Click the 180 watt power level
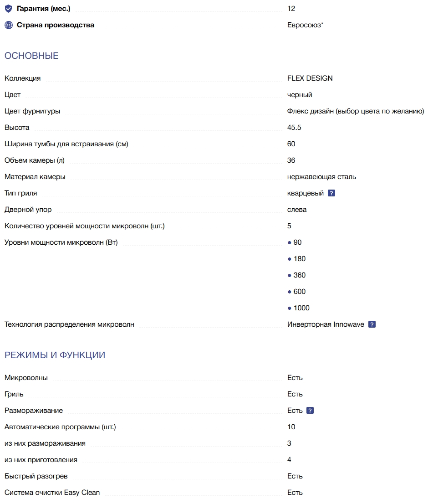The width and height of the screenshot is (428, 504). (299, 259)
